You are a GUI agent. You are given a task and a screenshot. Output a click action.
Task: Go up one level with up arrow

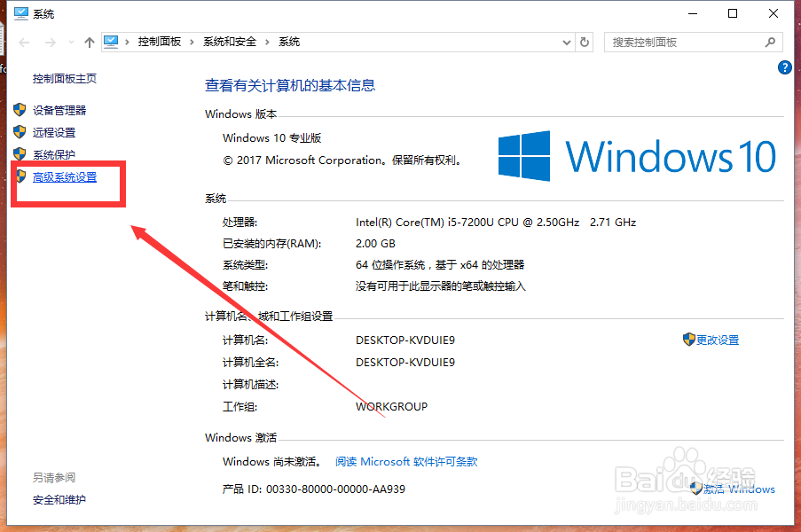click(x=90, y=43)
